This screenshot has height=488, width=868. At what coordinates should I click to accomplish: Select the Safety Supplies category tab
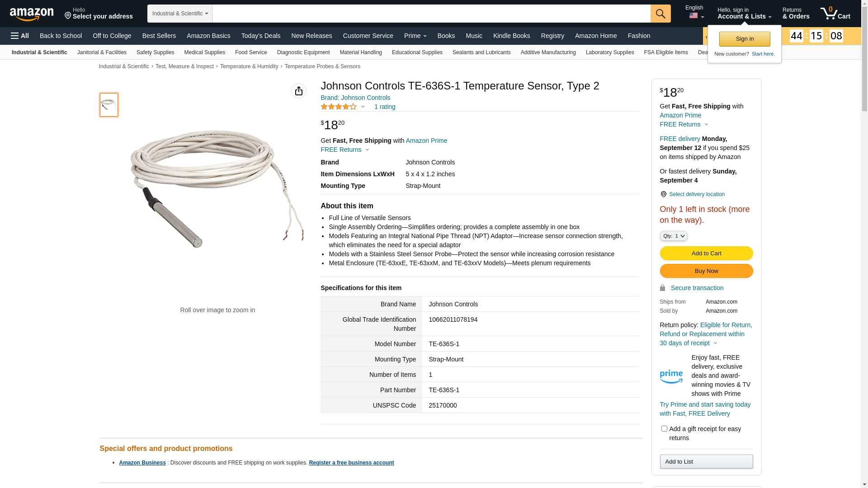tap(155, 52)
